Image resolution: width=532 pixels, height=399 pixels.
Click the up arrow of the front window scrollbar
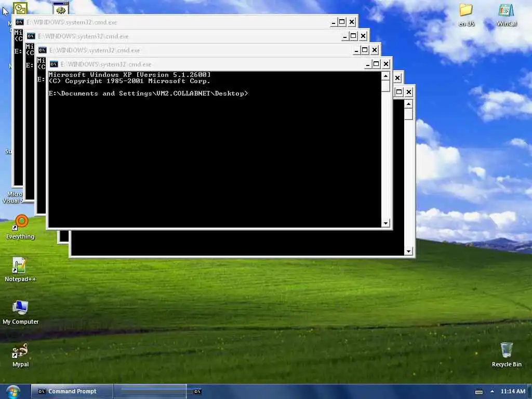point(385,76)
